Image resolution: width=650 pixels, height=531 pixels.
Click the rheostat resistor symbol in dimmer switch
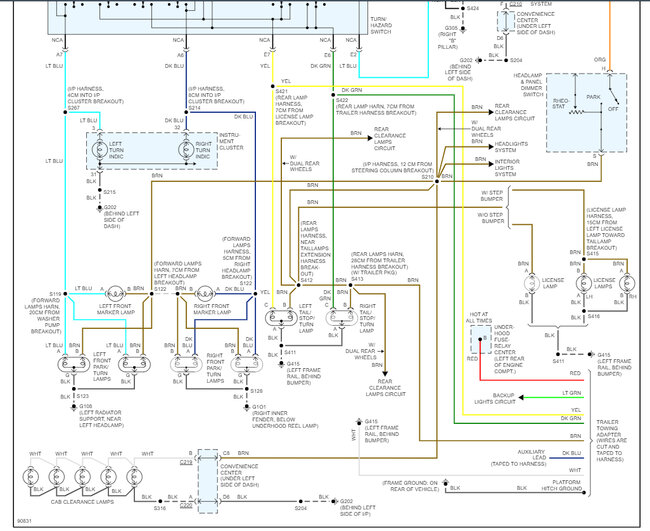tap(576, 112)
